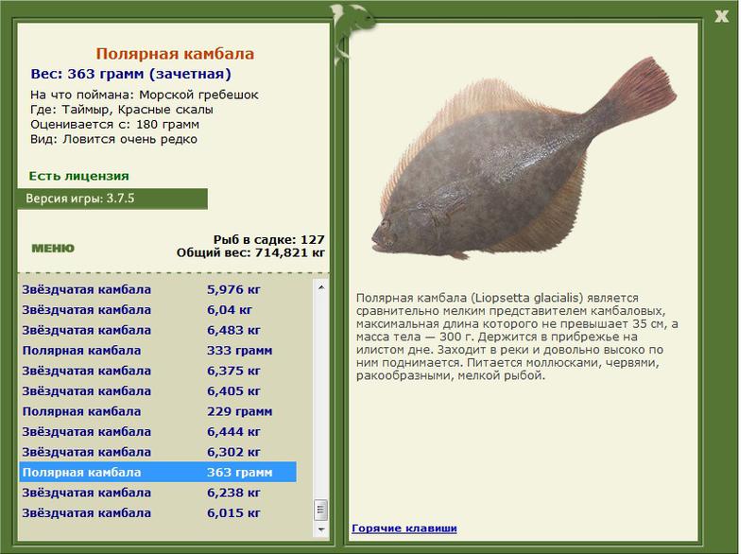Screen dimensions: 756x554
Task: Open the МЕНЮ button
Action: [x=53, y=249]
